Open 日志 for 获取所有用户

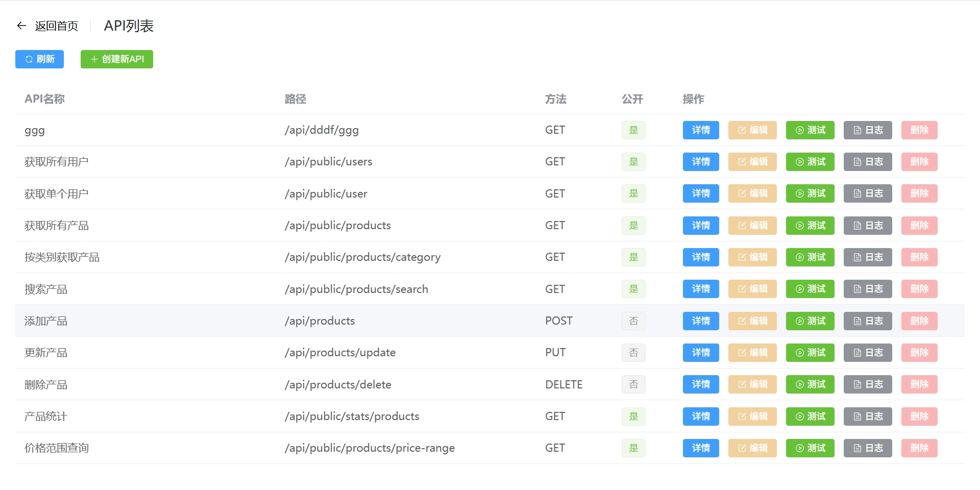pos(868,162)
